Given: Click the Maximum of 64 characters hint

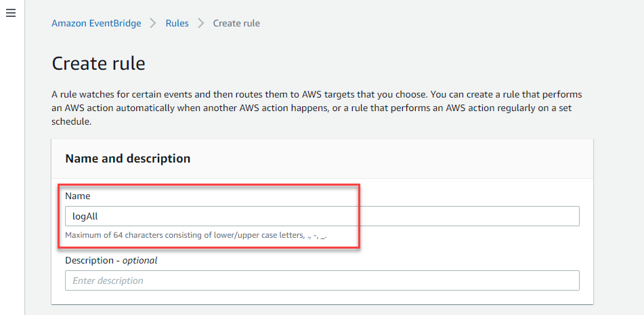Looking at the screenshot, I should [x=196, y=236].
